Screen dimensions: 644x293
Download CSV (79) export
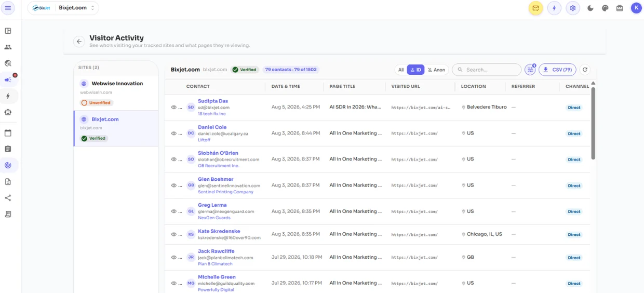tap(557, 70)
